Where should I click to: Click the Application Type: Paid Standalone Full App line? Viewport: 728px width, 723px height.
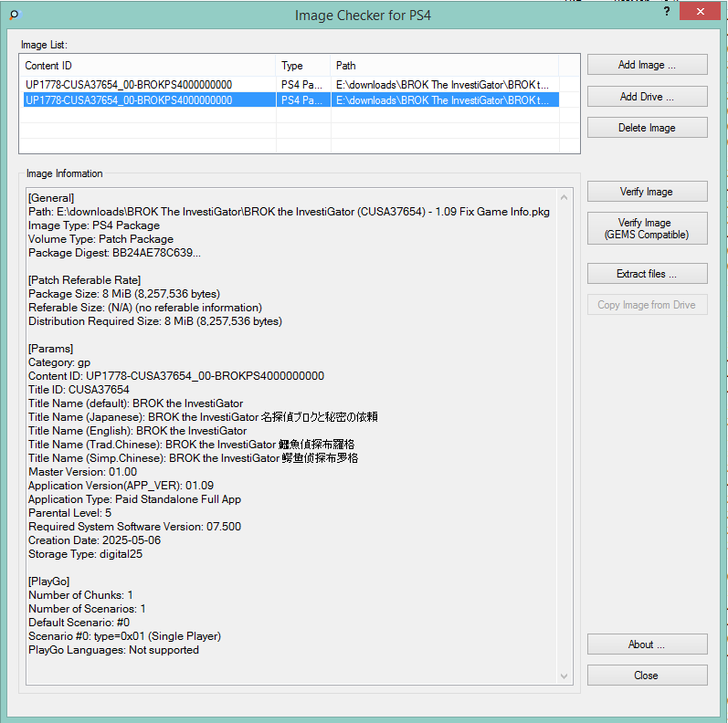pyautogui.click(x=134, y=499)
